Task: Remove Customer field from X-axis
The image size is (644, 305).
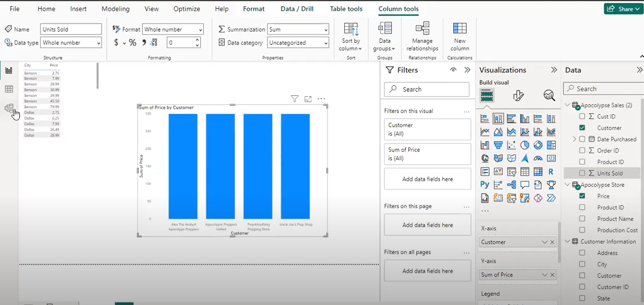Action: point(552,242)
